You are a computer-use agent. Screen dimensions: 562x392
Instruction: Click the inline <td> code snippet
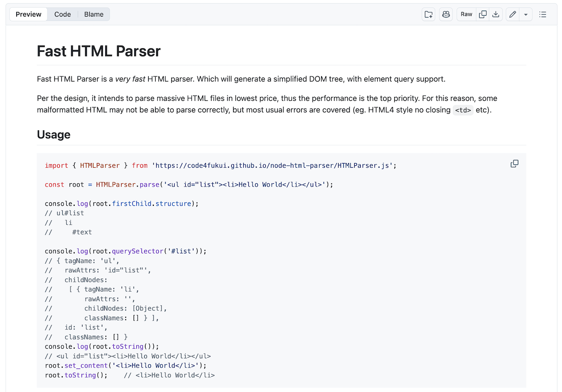[463, 110]
